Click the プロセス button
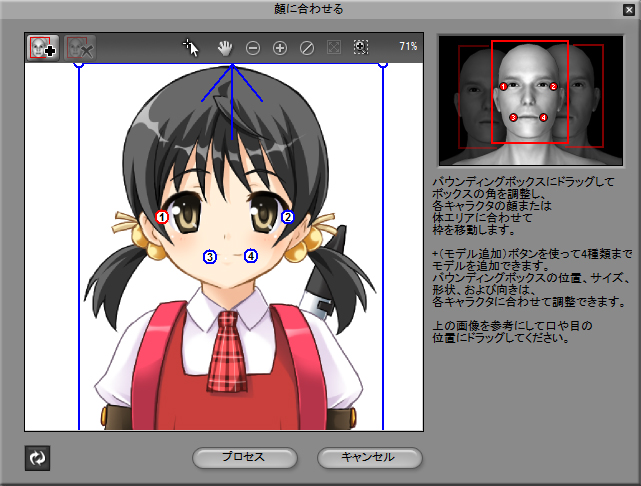The width and height of the screenshot is (641, 486). (244, 457)
